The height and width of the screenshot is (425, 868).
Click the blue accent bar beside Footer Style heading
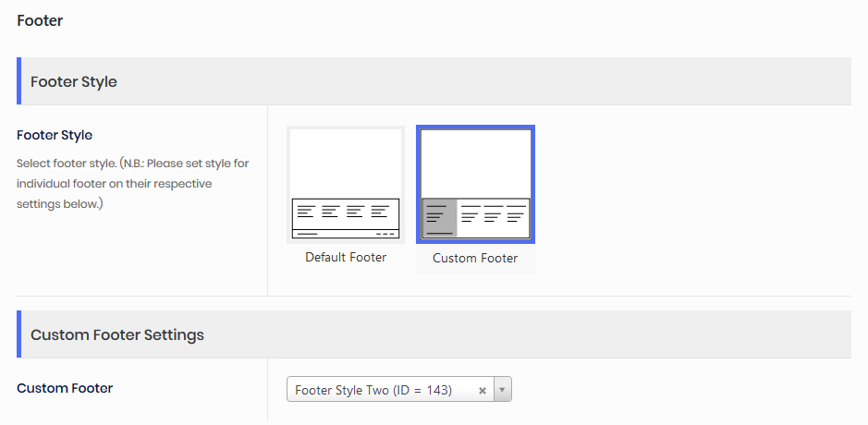(x=18, y=81)
